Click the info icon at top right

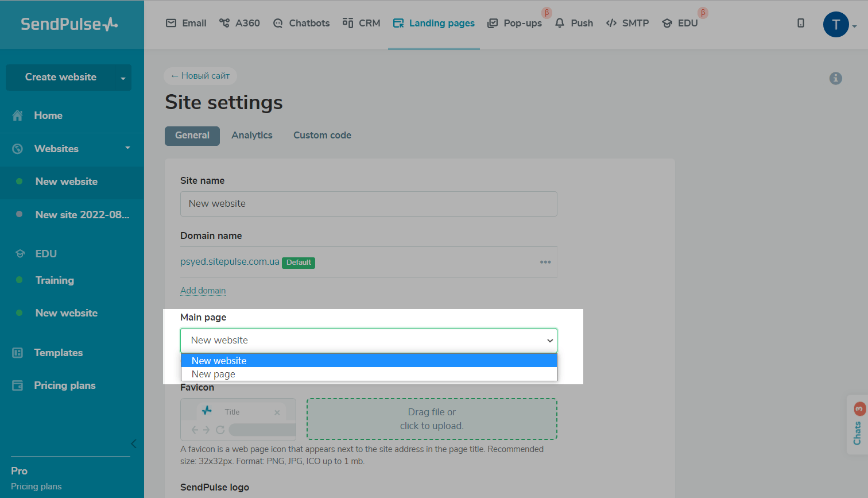[836, 78]
